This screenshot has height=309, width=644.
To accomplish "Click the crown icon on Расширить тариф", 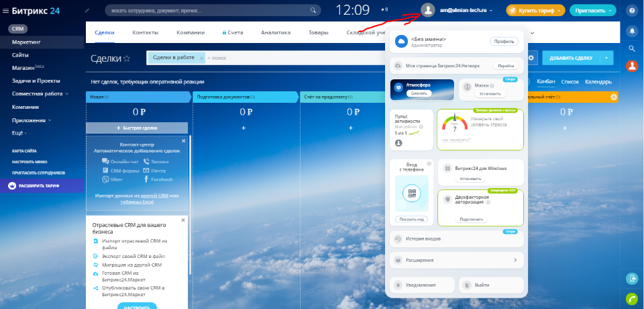I will tap(12, 186).
